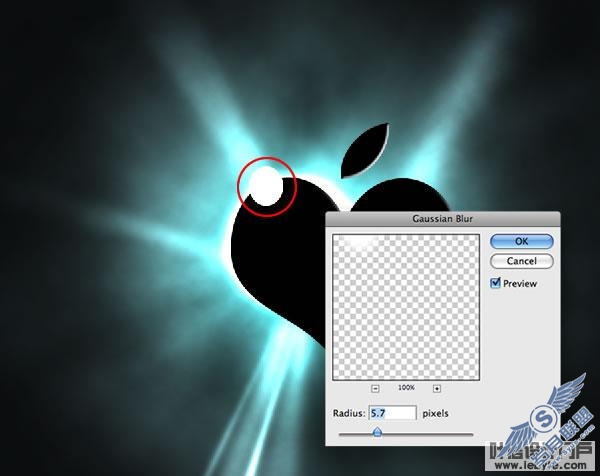Click the Gaussian Blur preview thumbnail area
The height and width of the screenshot is (476, 600).
tap(406, 307)
